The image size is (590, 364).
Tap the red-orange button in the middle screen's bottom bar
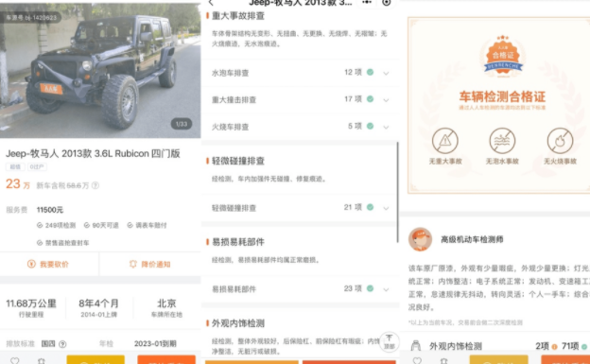coord(349,362)
